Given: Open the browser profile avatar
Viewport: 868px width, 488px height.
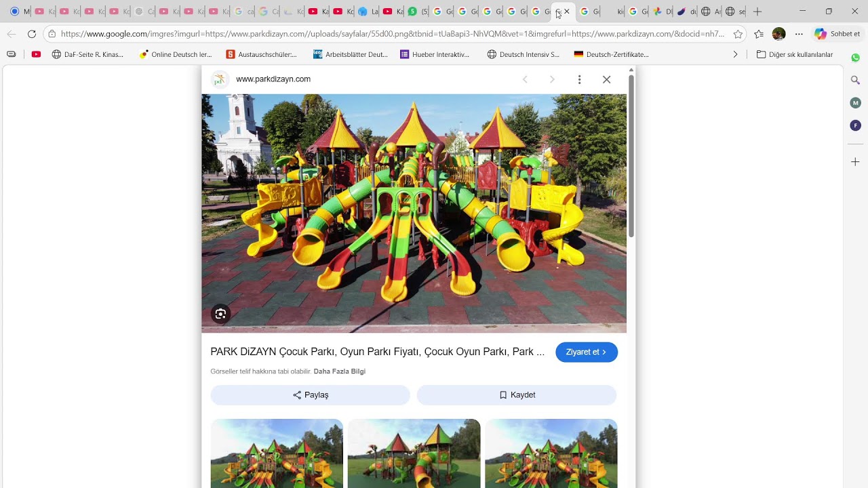Looking at the screenshot, I should 779,34.
